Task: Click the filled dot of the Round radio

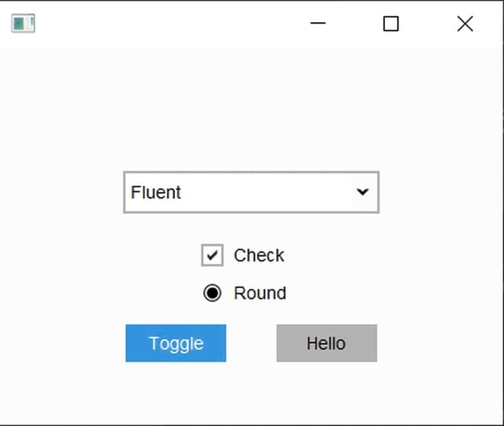Action: click(212, 293)
